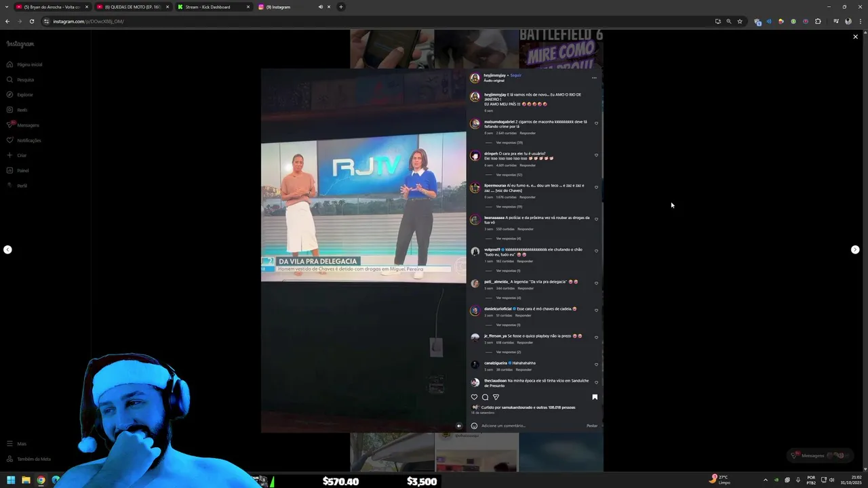Toggle the save bookmark icon

coord(595,397)
